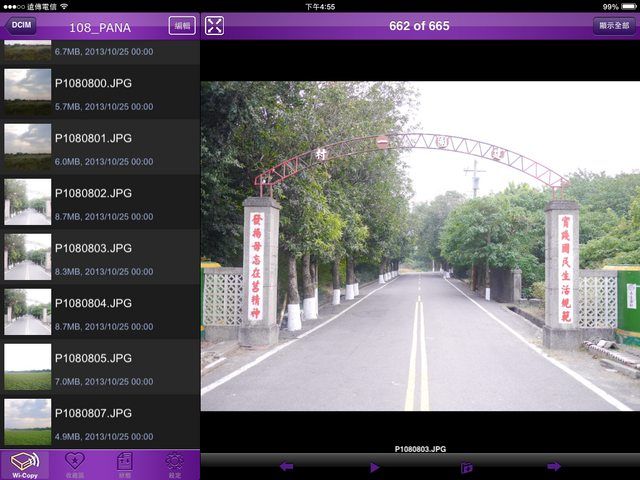Start slideshow with play button
Image resolution: width=640 pixels, height=480 pixels.
(x=375, y=466)
